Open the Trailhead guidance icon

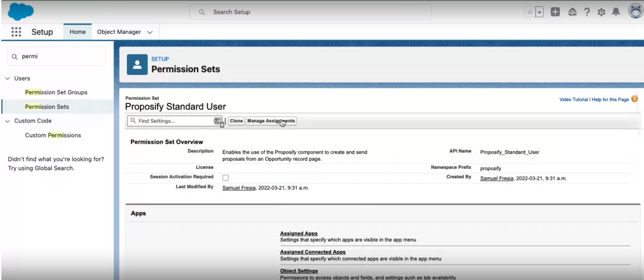pos(572,12)
